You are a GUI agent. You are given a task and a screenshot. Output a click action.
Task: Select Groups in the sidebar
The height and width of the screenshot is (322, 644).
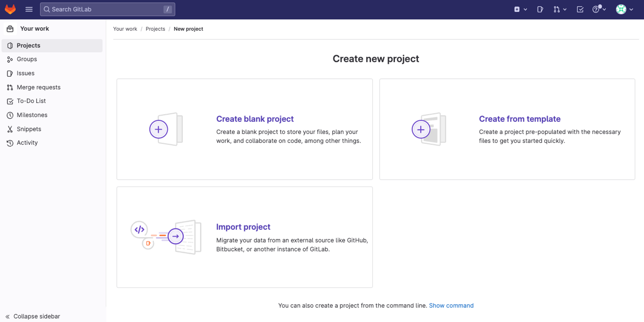click(52, 59)
